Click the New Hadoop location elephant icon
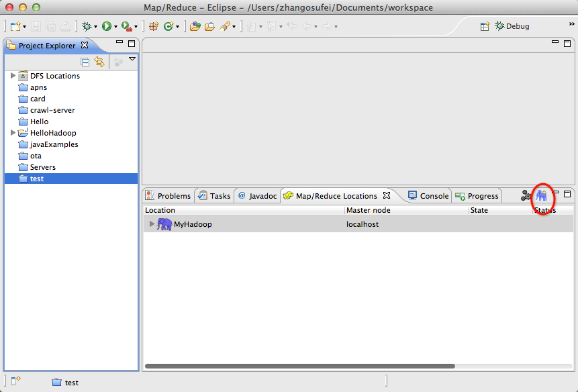This screenshot has width=578, height=392. coord(542,195)
